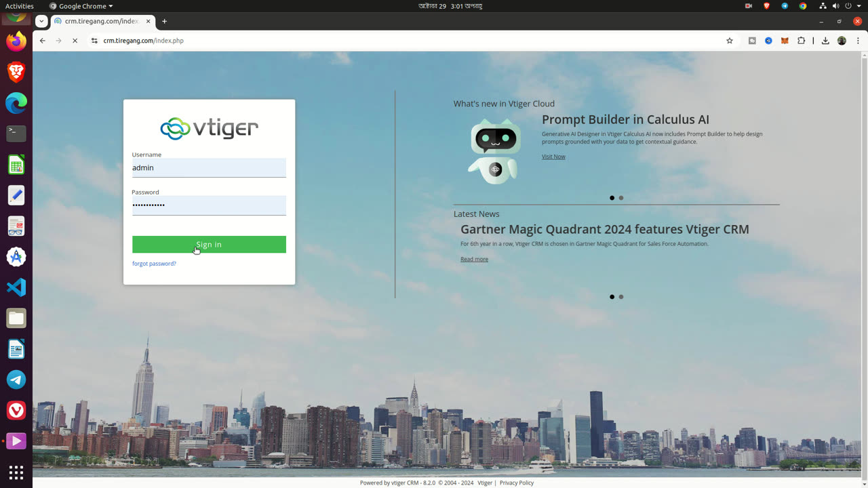Open Telegram from the dock

tap(16, 380)
